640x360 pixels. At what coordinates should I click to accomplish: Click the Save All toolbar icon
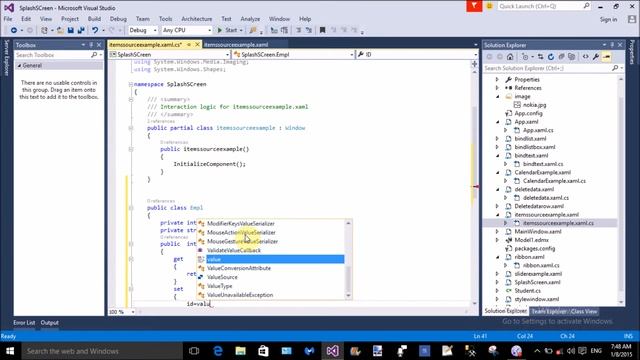click(x=81, y=30)
